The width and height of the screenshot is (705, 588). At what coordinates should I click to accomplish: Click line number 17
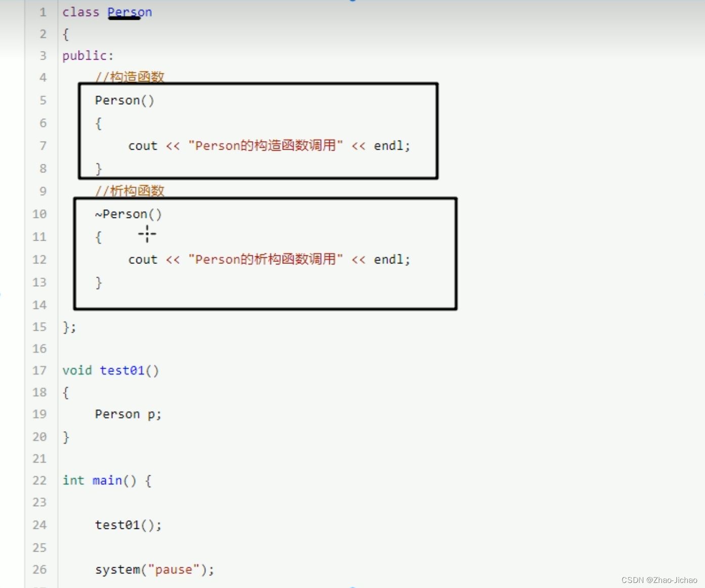(x=39, y=371)
